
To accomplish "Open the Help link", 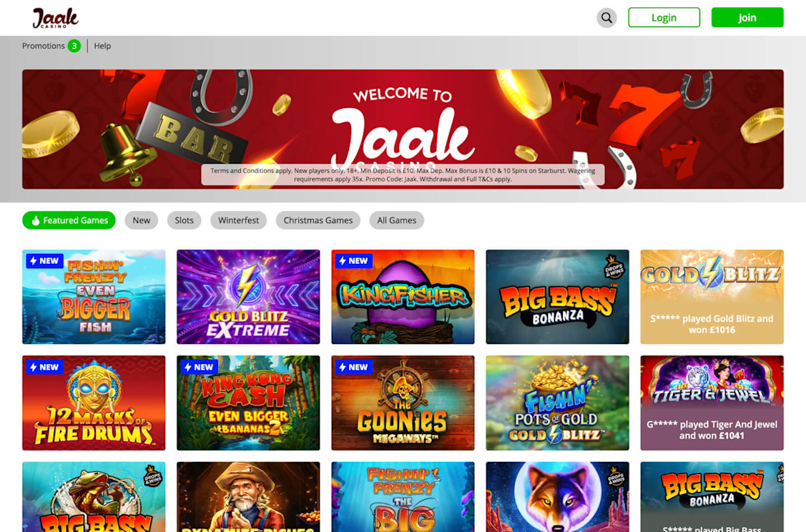I will 102,46.
